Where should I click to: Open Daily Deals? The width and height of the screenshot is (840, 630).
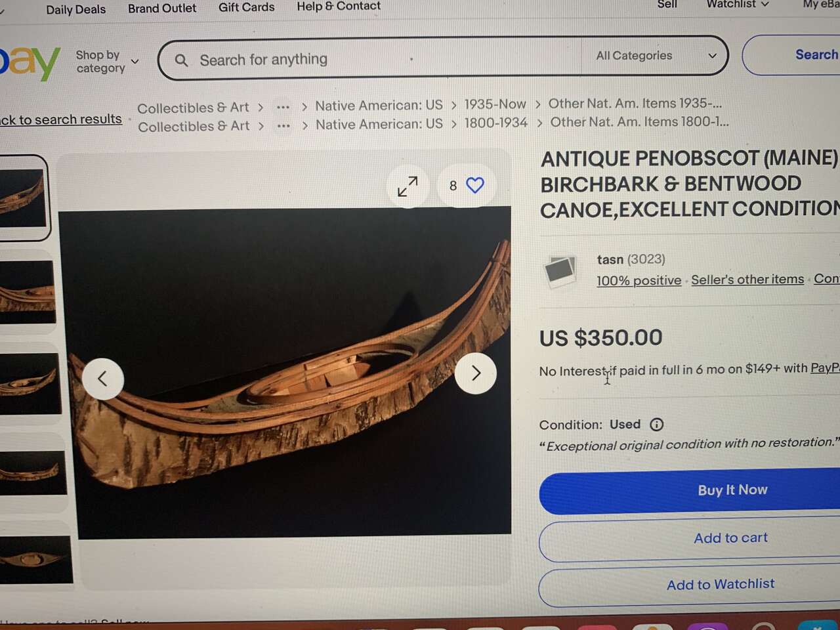(x=75, y=10)
